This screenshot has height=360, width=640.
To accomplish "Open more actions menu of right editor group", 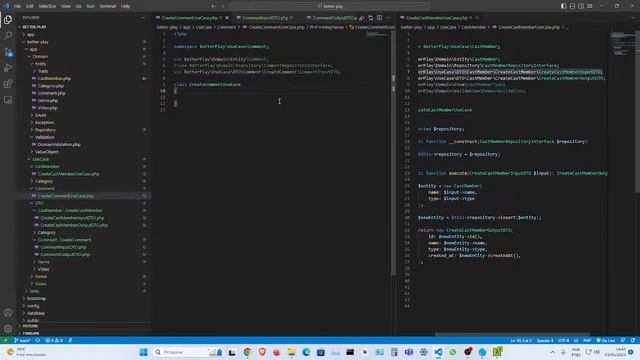I will (633, 18).
